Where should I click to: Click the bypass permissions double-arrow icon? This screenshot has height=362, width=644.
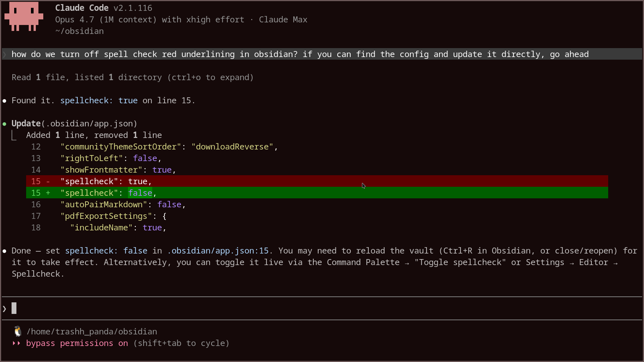(16, 343)
